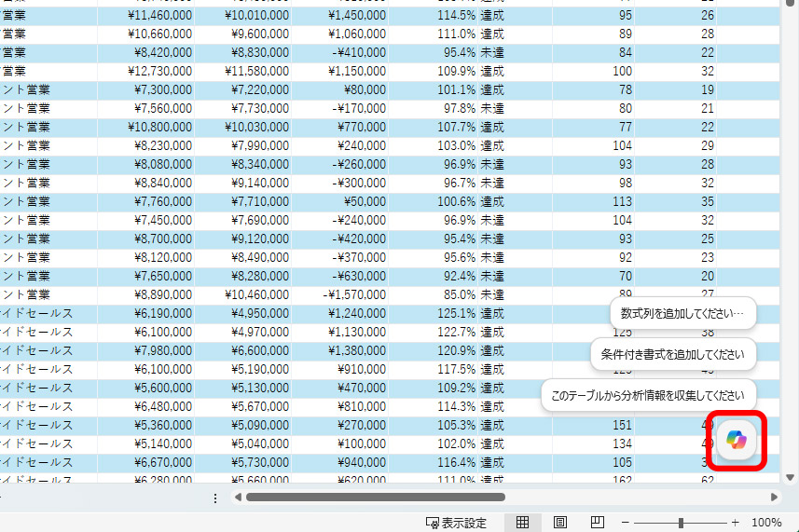The width and height of the screenshot is (799, 532).
Task: Click the vertical scrollbar down arrow
Action: [790, 478]
